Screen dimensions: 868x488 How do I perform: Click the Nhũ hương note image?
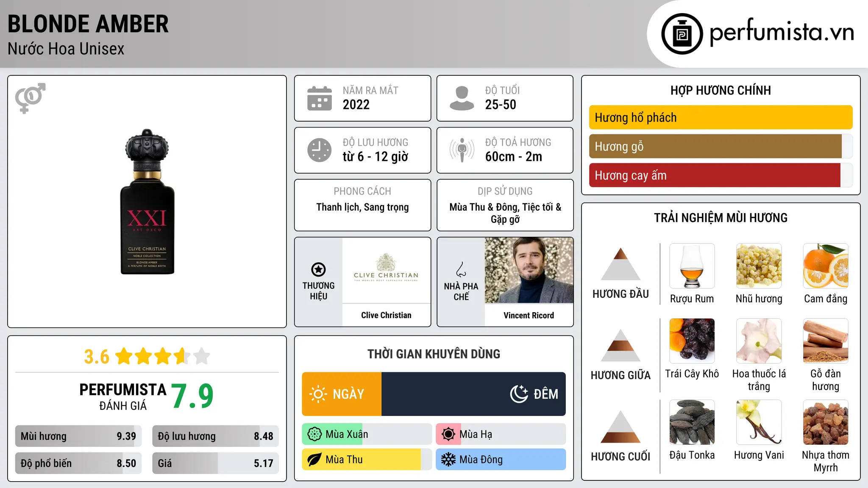coord(759,266)
